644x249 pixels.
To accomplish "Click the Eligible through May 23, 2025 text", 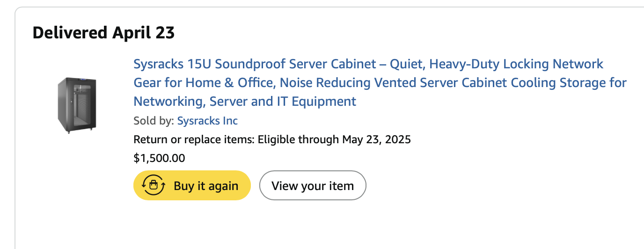I will [334, 139].
